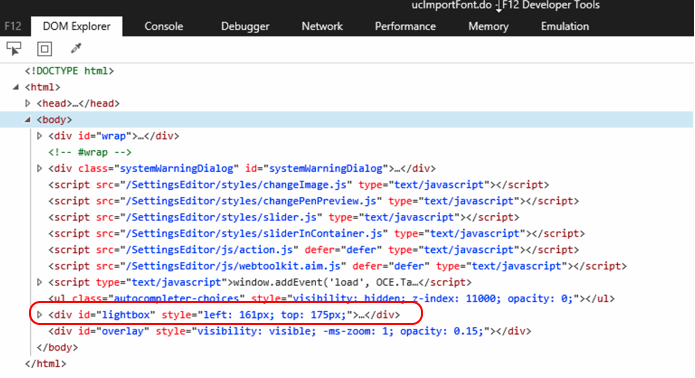The image size is (695, 378).
Task: Select the div id="overlay" row
Action: [289, 331]
